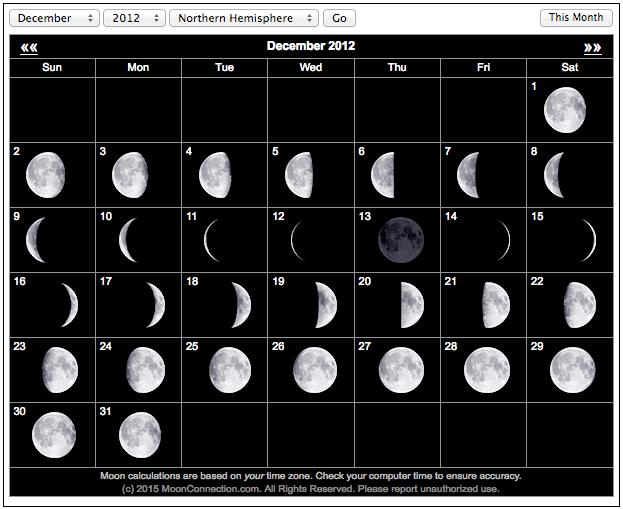
Task: Click the moon image for December 25
Action: pos(230,370)
